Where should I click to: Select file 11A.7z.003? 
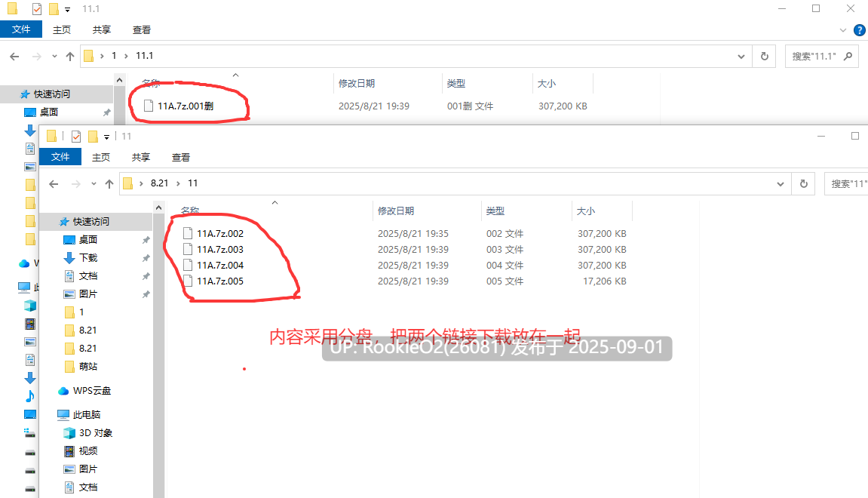(x=220, y=249)
